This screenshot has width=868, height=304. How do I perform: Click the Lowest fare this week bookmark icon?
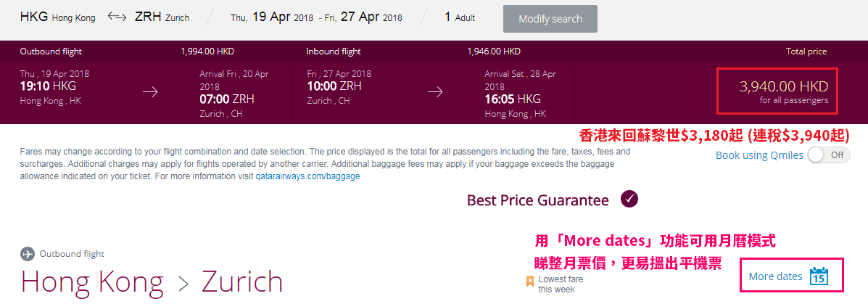point(530,282)
